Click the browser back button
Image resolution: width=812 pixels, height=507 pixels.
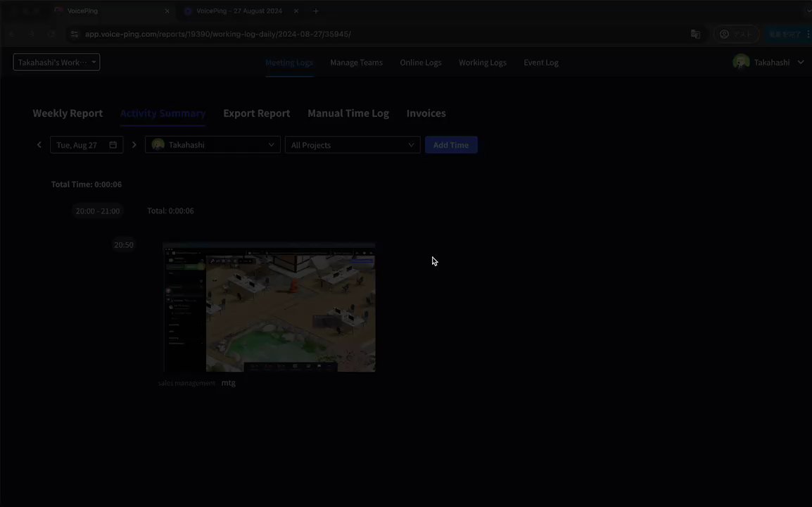click(11, 35)
